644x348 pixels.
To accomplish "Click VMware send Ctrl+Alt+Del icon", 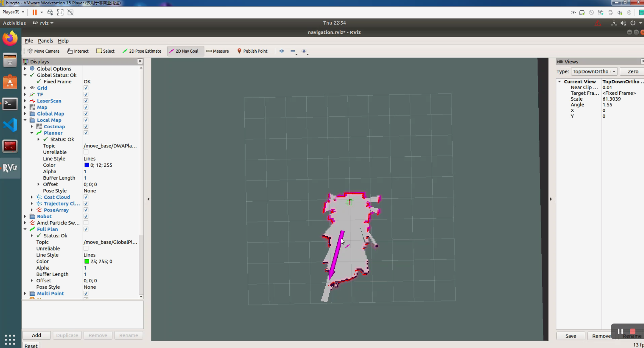I will (x=50, y=12).
